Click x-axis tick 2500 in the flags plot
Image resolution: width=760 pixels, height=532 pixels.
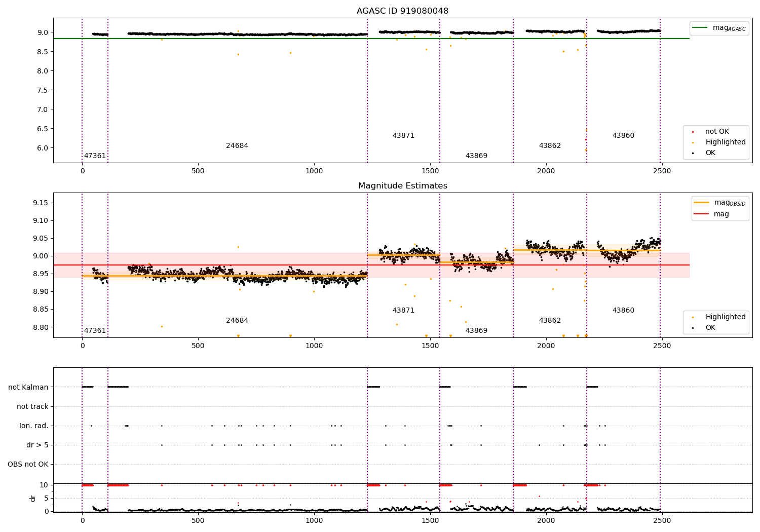click(x=662, y=521)
